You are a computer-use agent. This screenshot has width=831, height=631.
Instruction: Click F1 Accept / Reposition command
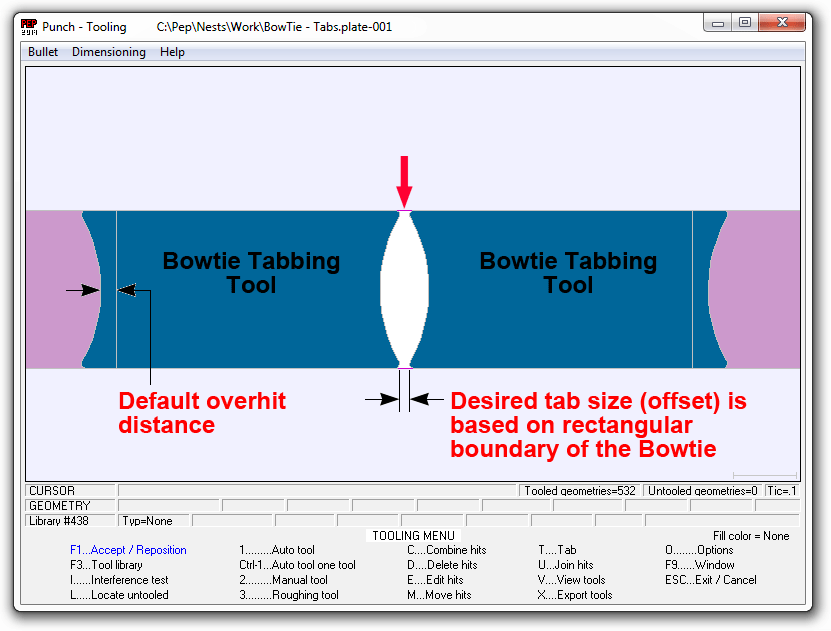(x=128, y=550)
